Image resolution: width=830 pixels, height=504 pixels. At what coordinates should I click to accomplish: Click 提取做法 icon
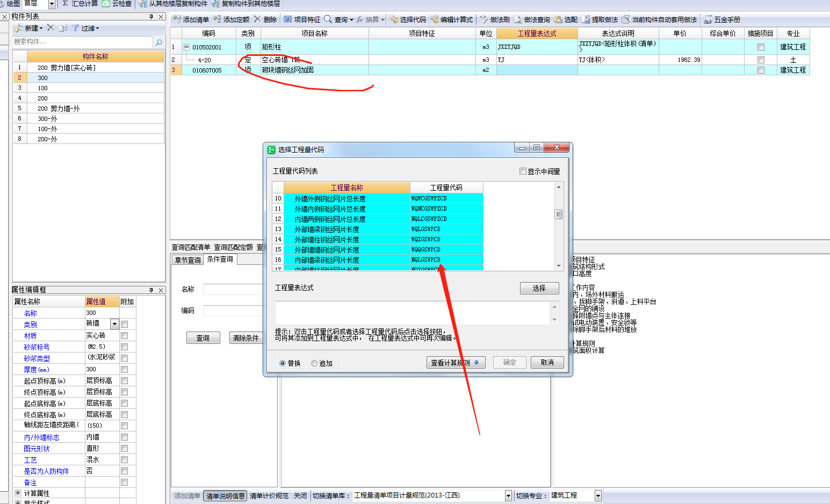pyautogui.click(x=586, y=19)
